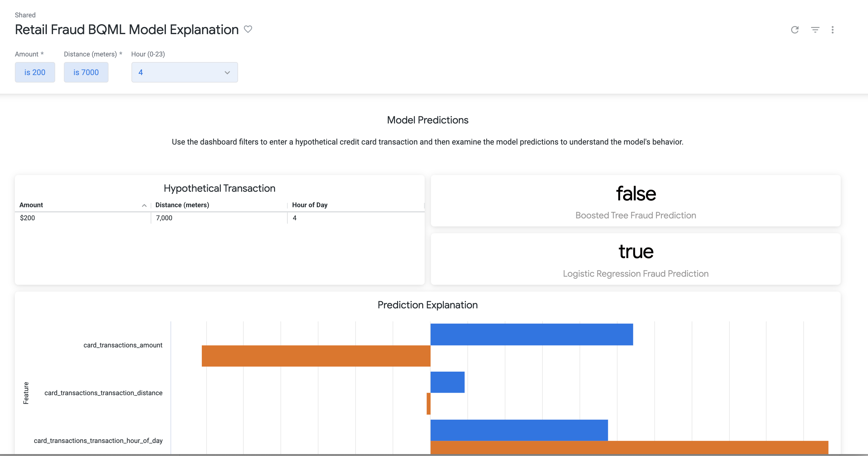Viewport: 868px width, 456px height.
Task: Sort by Hour of Day column
Action: [309, 205]
